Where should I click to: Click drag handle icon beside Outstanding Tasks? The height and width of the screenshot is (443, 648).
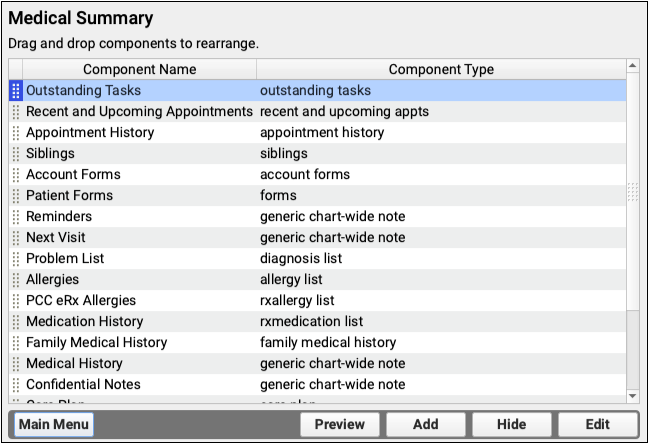pos(15,90)
